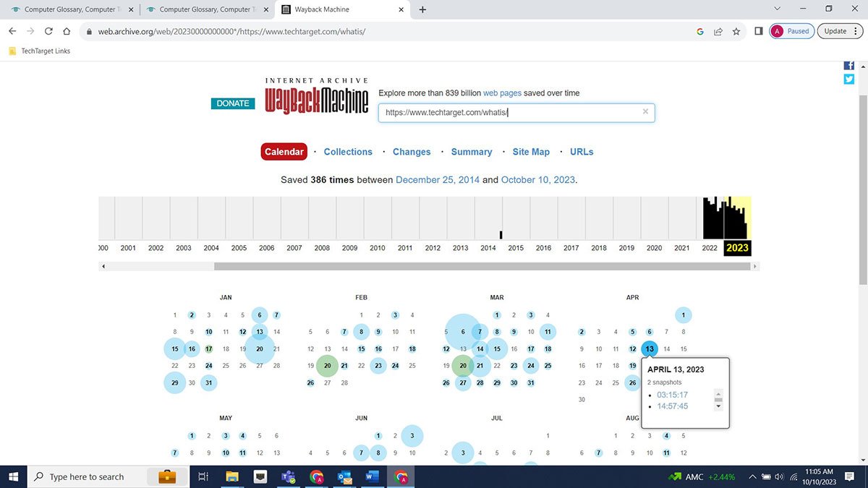Open Word from the taskbar
868x488 pixels.
(373, 476)
